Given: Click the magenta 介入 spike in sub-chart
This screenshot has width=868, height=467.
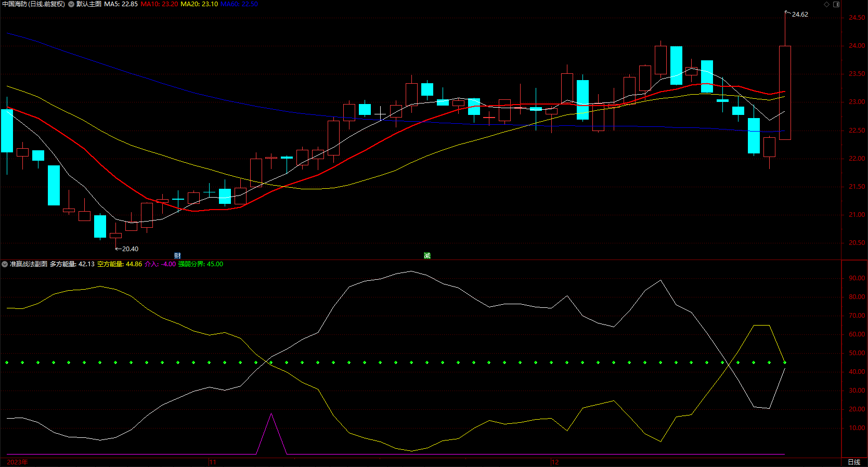Looking at the screenshot, I should 271,434.
